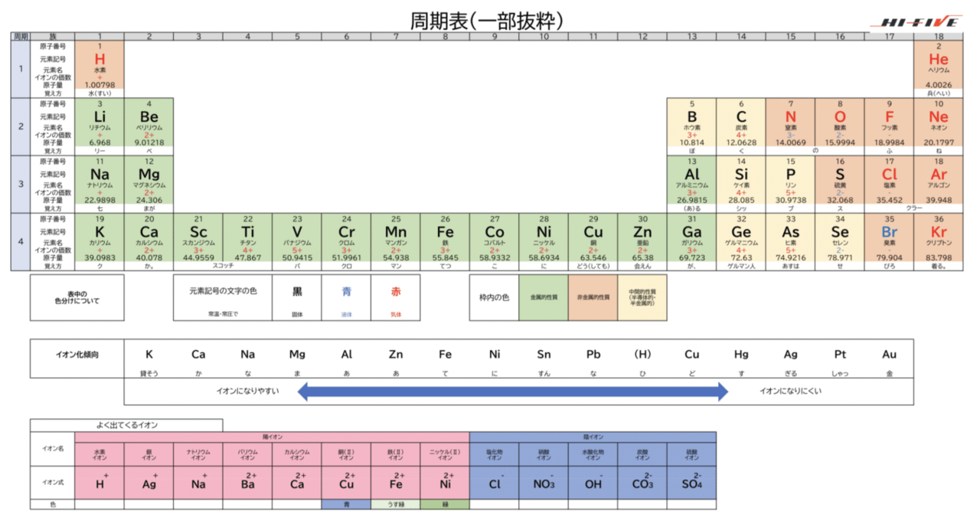
Task: Click the copper (Cu) element cell
Action: (593, 240)
